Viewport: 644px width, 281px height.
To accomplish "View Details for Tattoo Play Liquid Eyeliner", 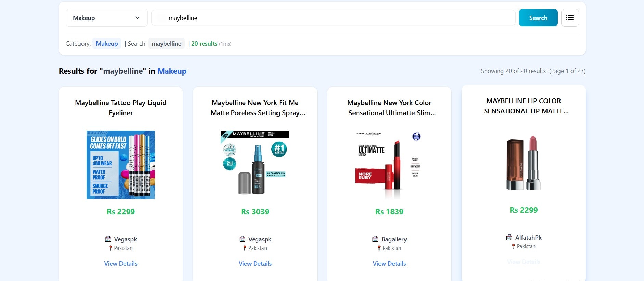I will click(121, 264).
